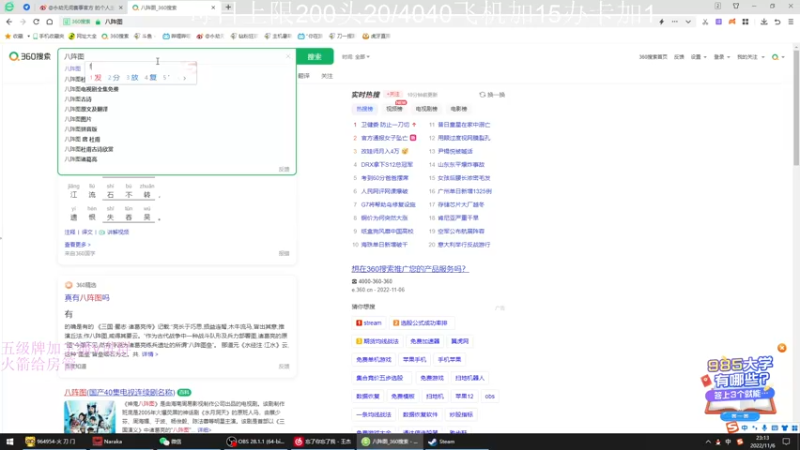
Task: Open the 360搜索首页 link
Action: (x=653, y=57)
